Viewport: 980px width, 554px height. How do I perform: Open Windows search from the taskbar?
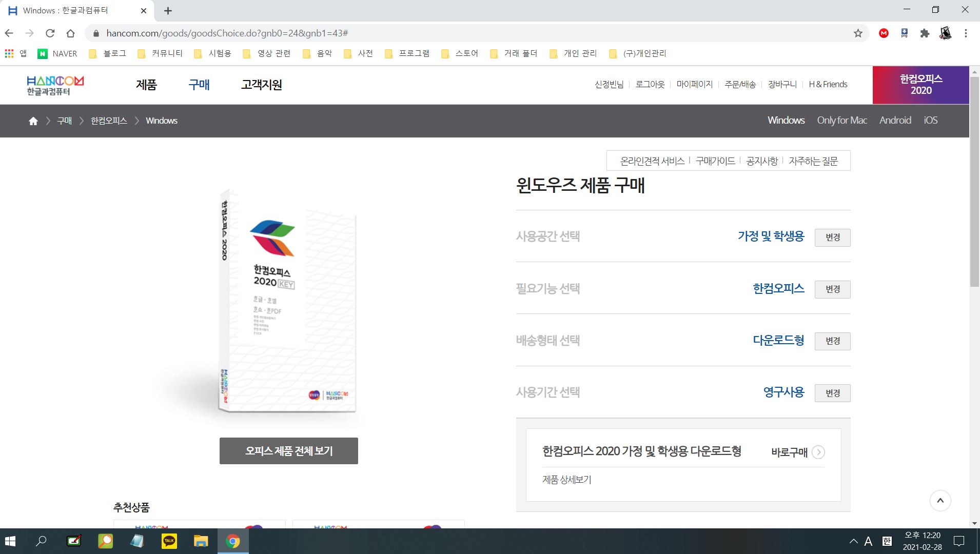tap(41, 541)
